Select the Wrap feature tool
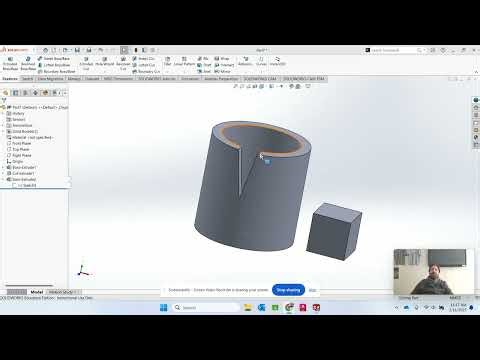Image resolution: width=480 pixels, height=360 pixels. point(222,58)
